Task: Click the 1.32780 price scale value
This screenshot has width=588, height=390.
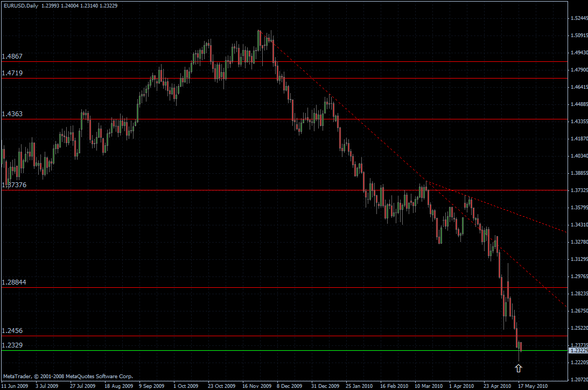Action: (x=579, y=242)
